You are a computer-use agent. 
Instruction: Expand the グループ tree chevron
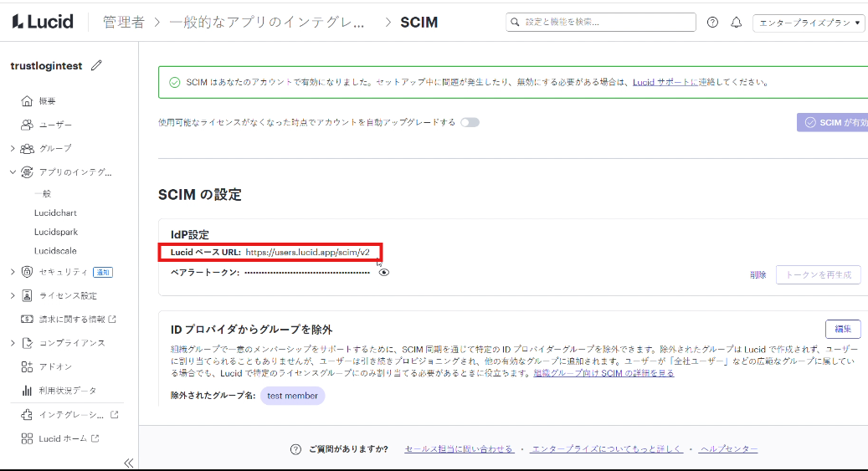13,148
